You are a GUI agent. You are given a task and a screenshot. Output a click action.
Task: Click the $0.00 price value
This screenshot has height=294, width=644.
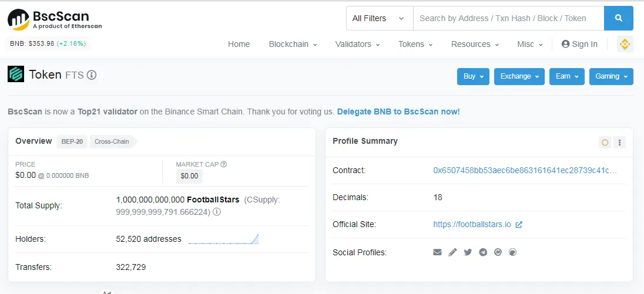click(25, 175)
